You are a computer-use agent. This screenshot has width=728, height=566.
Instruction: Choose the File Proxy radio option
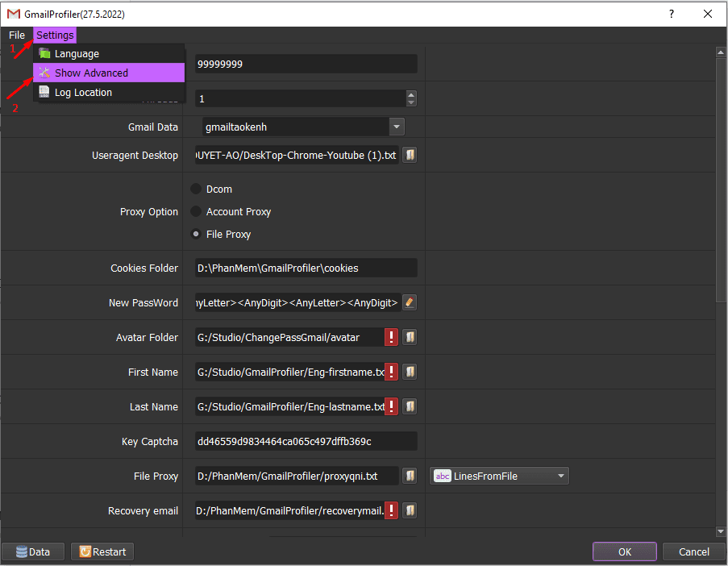click(x=196, y=234)
